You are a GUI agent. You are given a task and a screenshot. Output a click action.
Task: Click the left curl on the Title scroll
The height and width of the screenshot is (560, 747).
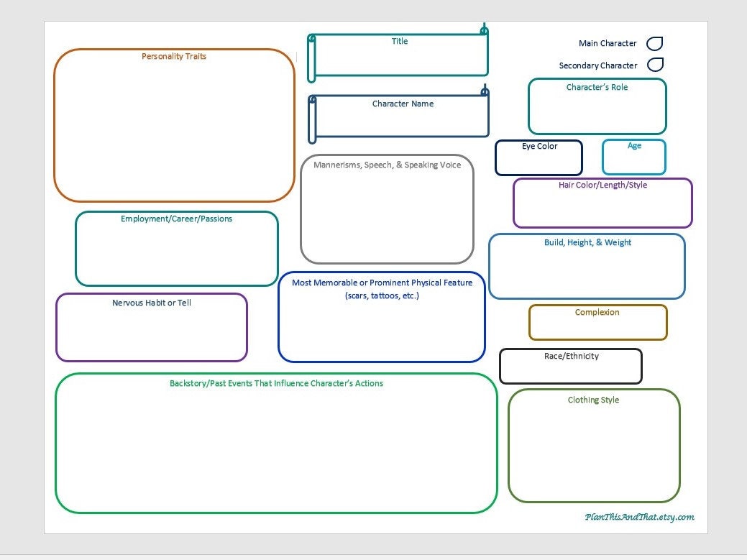coord(311,54)
